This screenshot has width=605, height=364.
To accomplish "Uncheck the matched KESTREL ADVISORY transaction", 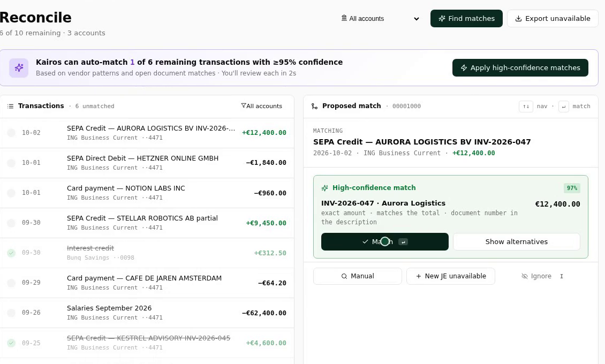I will point(11,343).
